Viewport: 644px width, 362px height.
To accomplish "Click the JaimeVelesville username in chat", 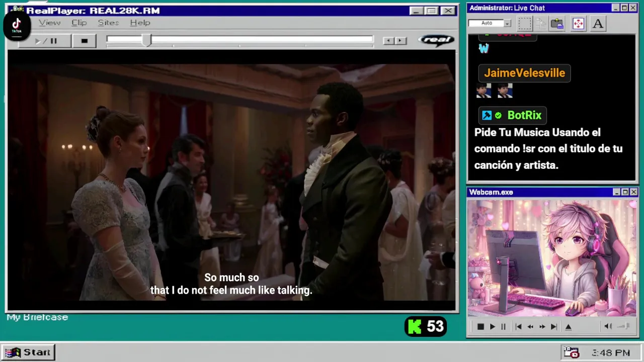I will coord(524,73).
